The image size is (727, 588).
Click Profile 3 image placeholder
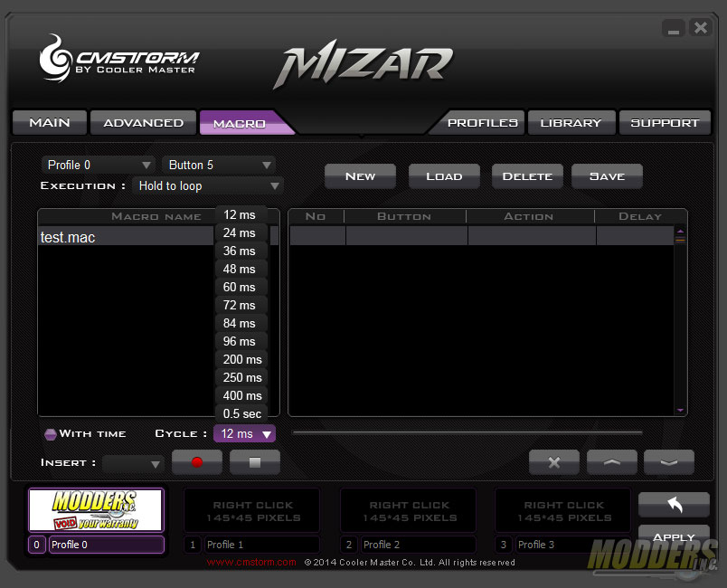[562, 510]
